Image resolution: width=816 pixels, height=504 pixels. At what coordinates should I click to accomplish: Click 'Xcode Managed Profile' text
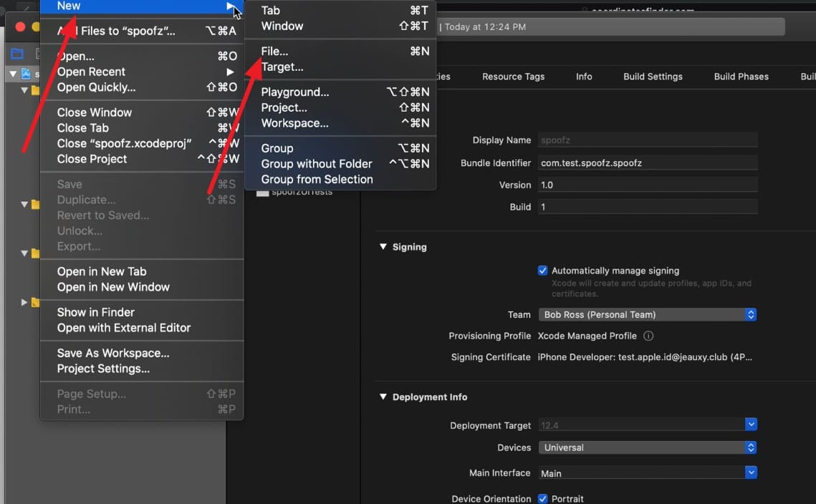point(587,336)
